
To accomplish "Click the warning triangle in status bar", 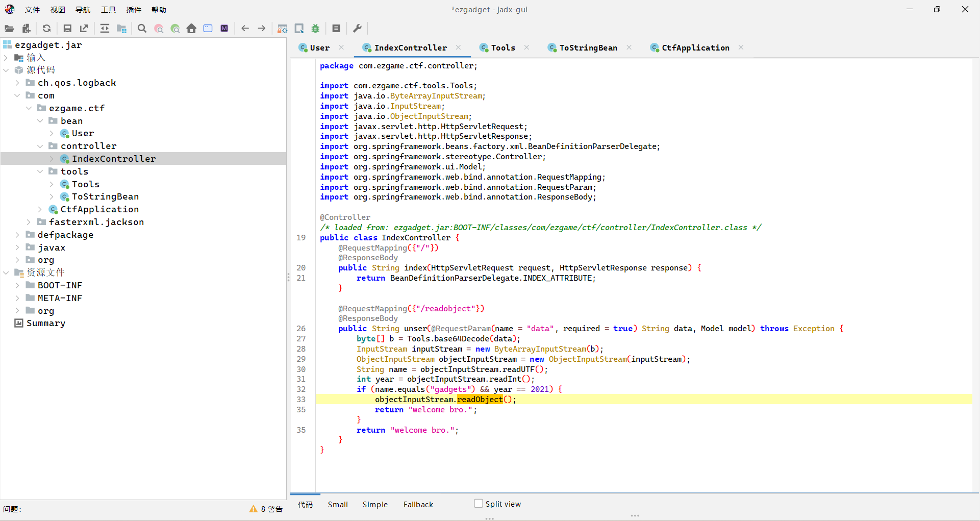I will pos(253,509).
